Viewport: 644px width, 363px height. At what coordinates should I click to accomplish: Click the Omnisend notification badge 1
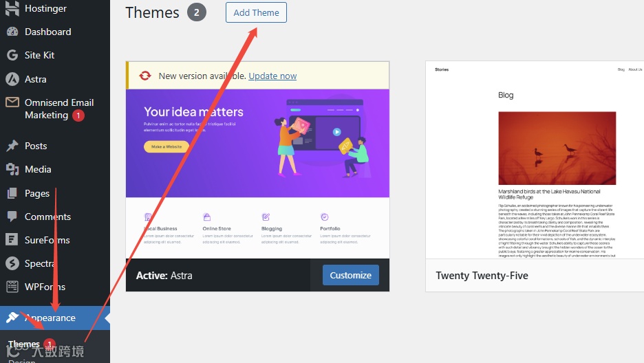tap(78, 115)
